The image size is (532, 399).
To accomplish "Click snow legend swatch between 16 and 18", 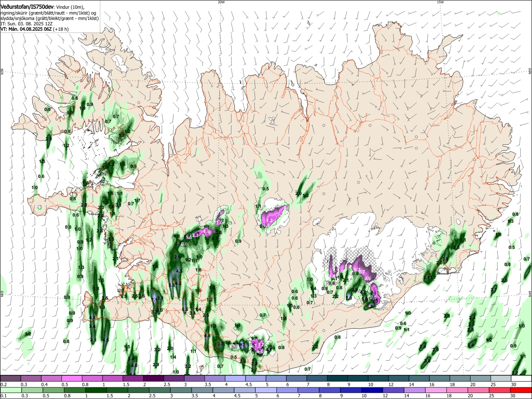I will (439, 378).
